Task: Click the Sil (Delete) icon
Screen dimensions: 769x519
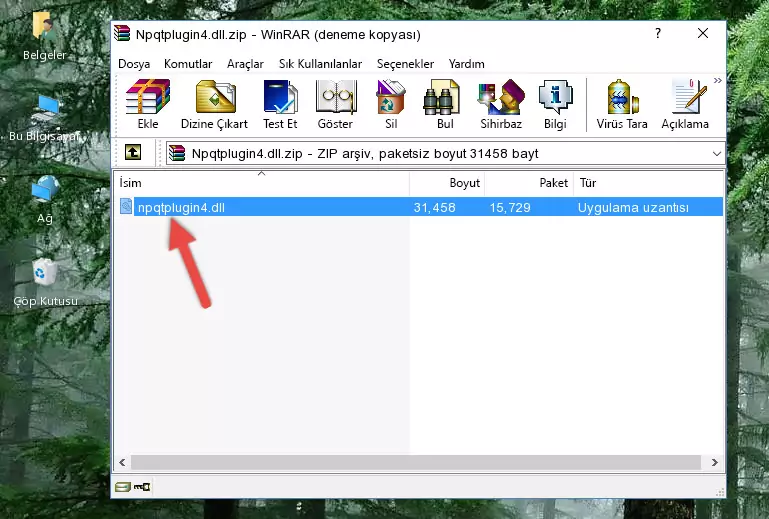Action: tap(391, 104)
